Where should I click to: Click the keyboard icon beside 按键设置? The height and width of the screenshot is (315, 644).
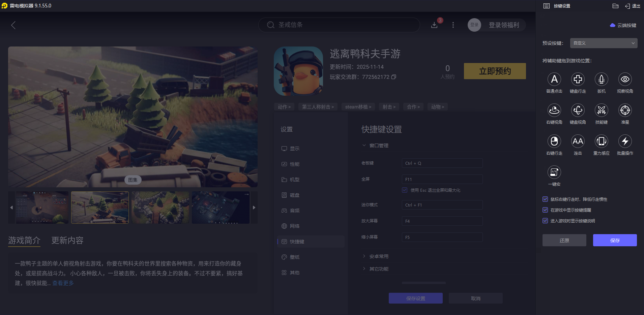(547, 6)
